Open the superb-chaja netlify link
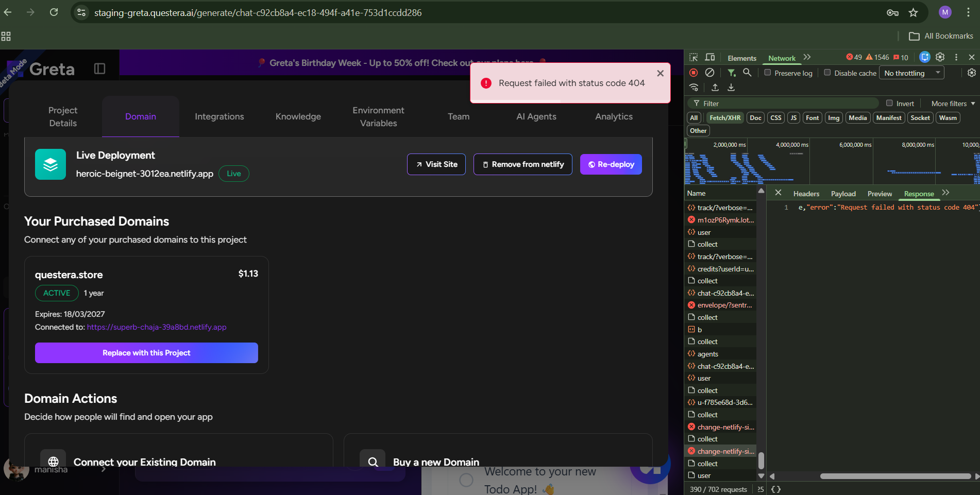Screen dimensions: 980x495 157,327
